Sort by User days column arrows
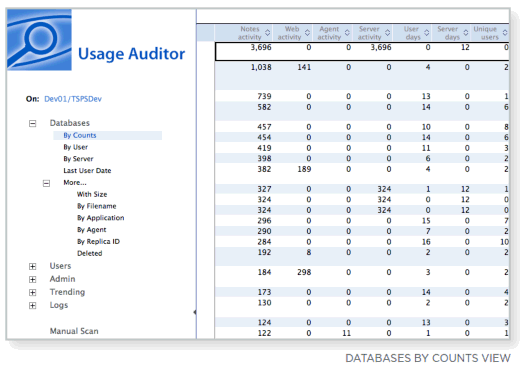The height and width of the screenshot is (373, 523). (426, 33)
